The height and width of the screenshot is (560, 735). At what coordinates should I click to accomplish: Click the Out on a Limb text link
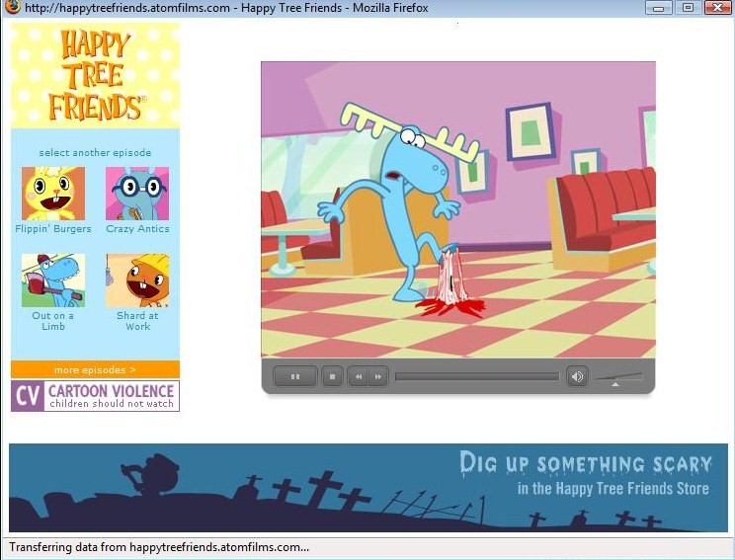point(53,321)
